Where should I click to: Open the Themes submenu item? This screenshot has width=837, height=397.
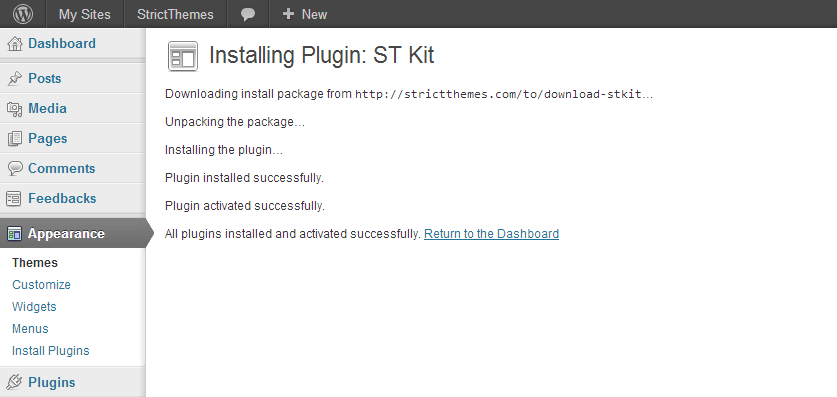tap(35, 263)
